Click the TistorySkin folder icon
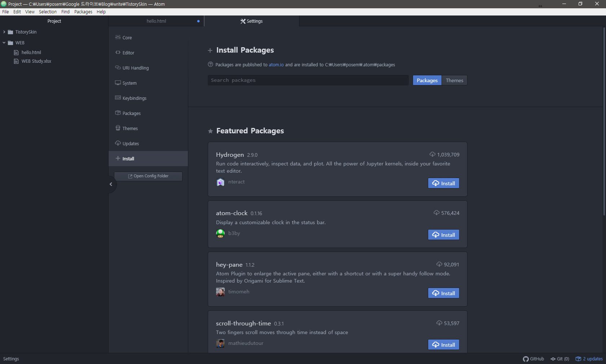Viewport: 606px width, 364px height. (x=10, y=32)
